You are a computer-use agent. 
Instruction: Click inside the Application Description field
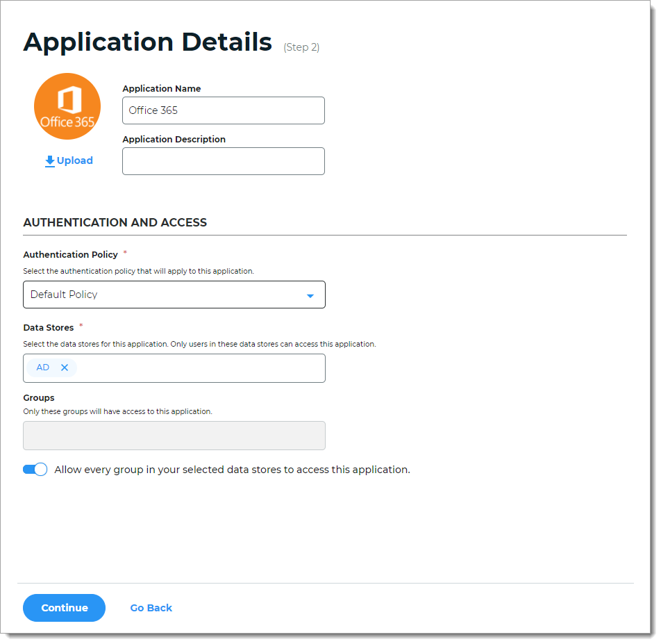223,161
